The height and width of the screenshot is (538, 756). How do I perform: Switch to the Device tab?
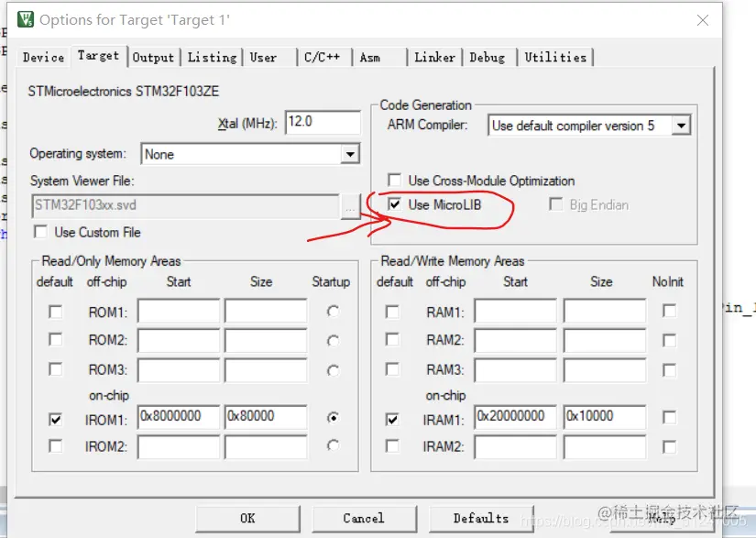click(43, 58)
